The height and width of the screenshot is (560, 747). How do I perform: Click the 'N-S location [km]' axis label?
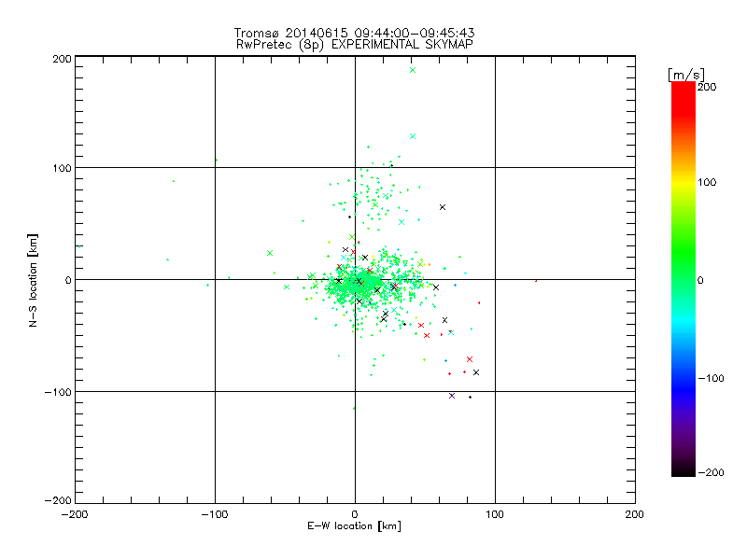coord(33,280)
